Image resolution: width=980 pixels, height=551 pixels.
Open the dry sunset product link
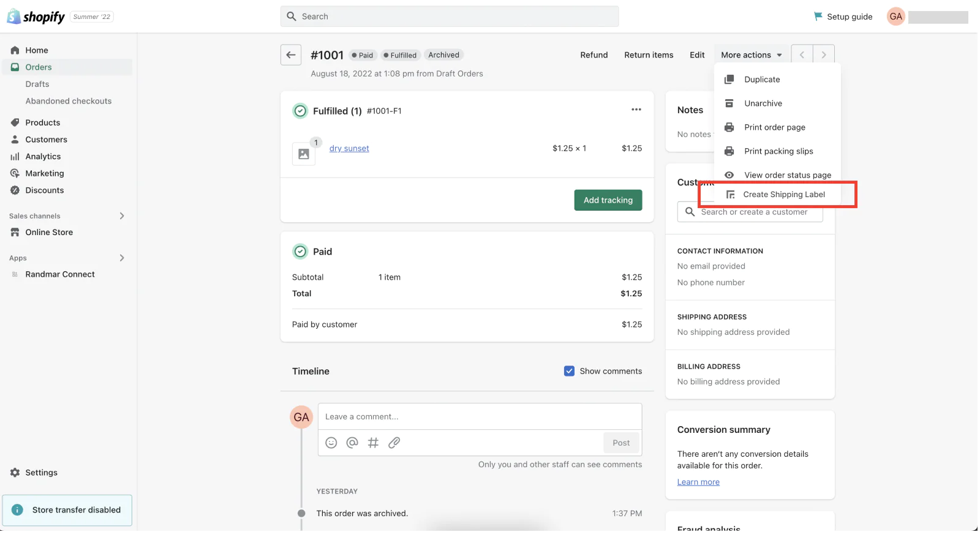coord(349,148)
